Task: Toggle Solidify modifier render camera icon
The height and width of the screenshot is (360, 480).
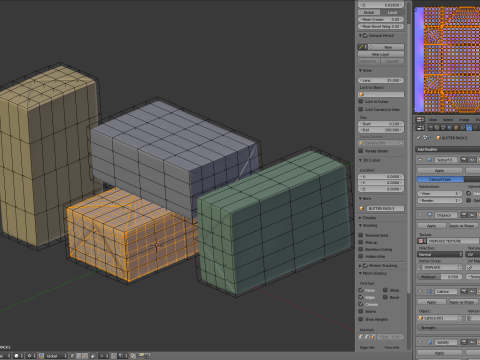Action: 464,342
